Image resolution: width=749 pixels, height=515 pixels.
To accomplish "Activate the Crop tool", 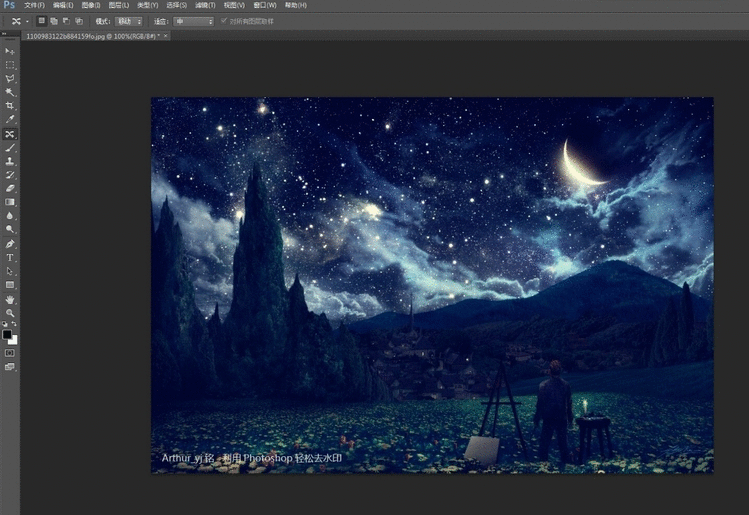I will [x=10, y=106].
